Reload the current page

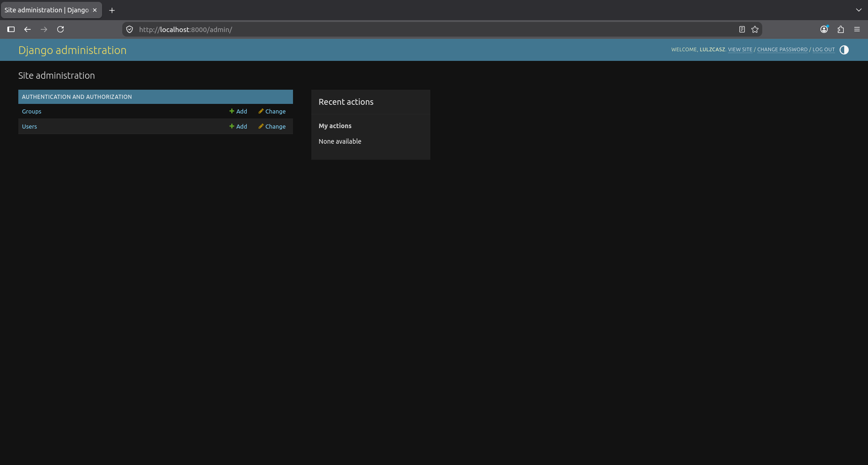pyautogui.click(x=60, y=29)
